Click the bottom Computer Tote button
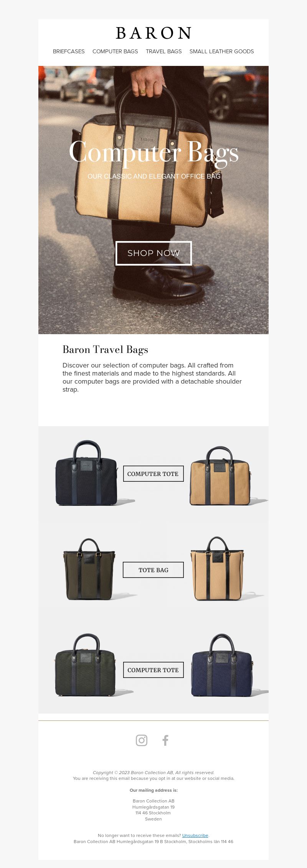The height and width of the screenshot is (868, 307). (153, 670)
